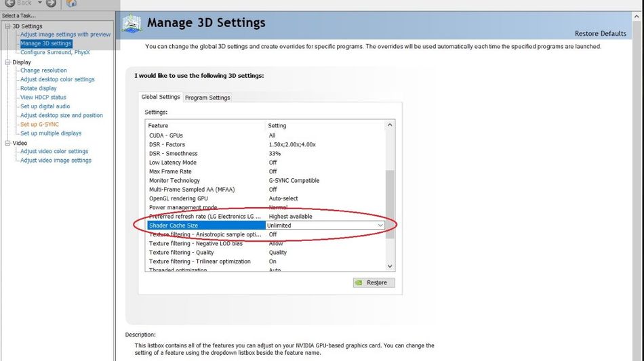The height and width of the screenshot is (361, 644).
Task: Open Set up digital audio
Action: pos(45,106)
